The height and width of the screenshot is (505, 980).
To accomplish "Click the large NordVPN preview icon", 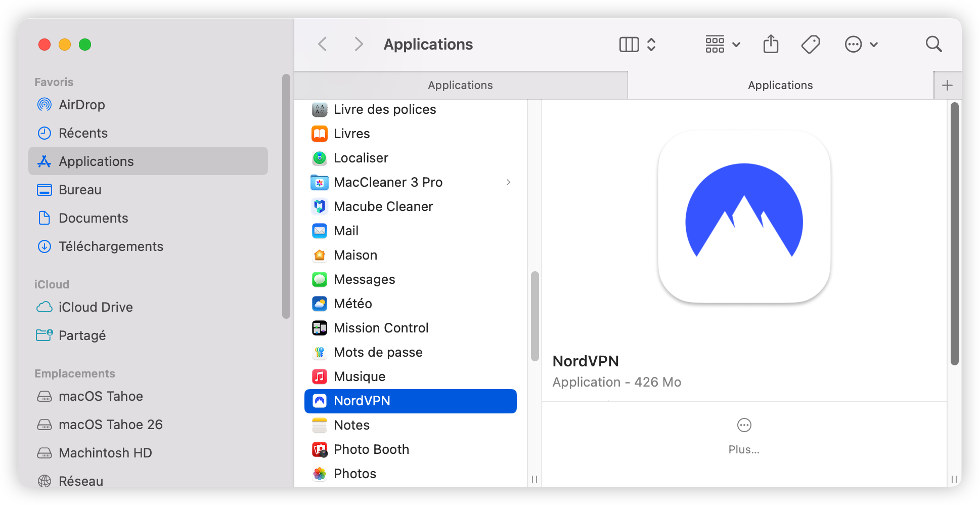I will (744, 217).
